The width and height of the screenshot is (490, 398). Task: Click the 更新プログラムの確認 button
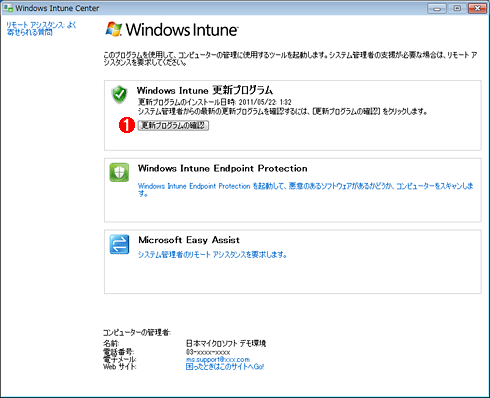point(173,125)
